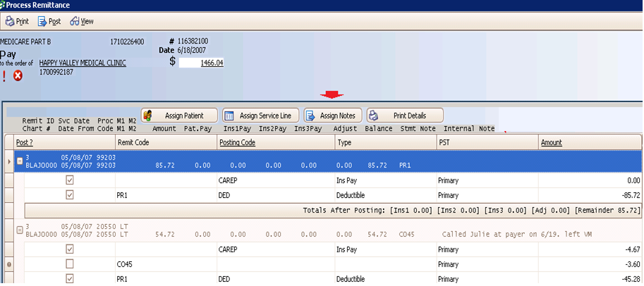Click the Assign Notes button
Image resolution: width=644 pixels, height=286 pixels.
click(333, 116)
